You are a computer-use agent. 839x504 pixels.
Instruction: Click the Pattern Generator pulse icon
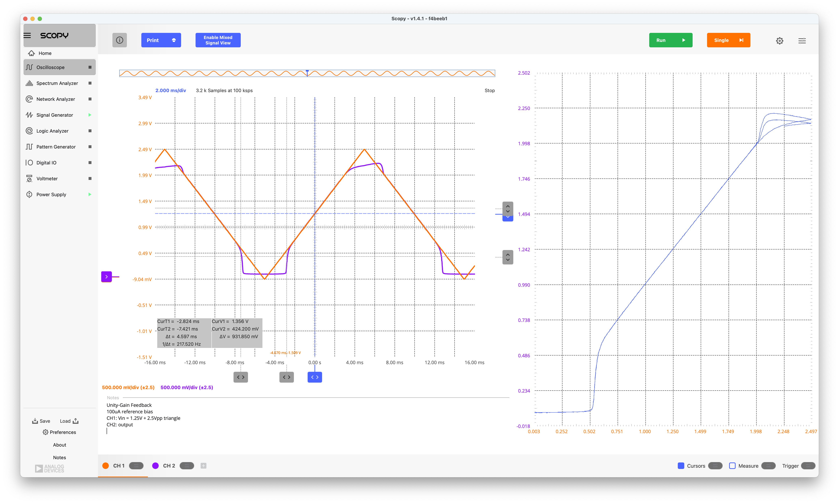coord(30,147)
